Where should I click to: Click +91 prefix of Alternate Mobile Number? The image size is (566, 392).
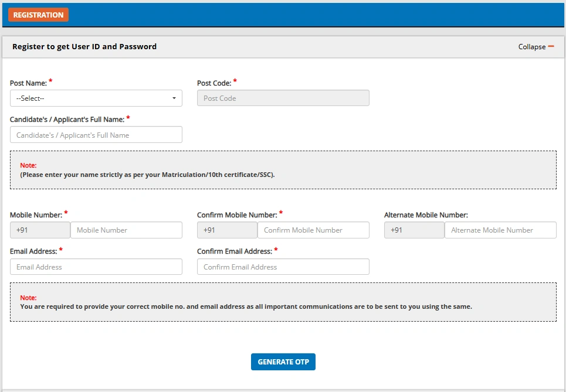coord(414,230)
